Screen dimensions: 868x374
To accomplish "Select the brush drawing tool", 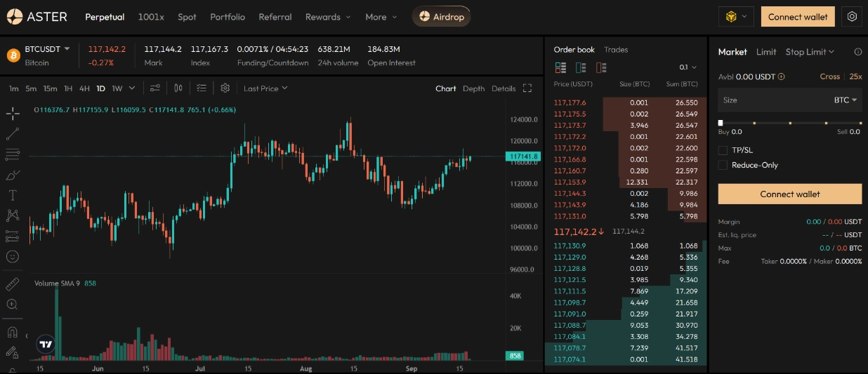I will point(13,175).
